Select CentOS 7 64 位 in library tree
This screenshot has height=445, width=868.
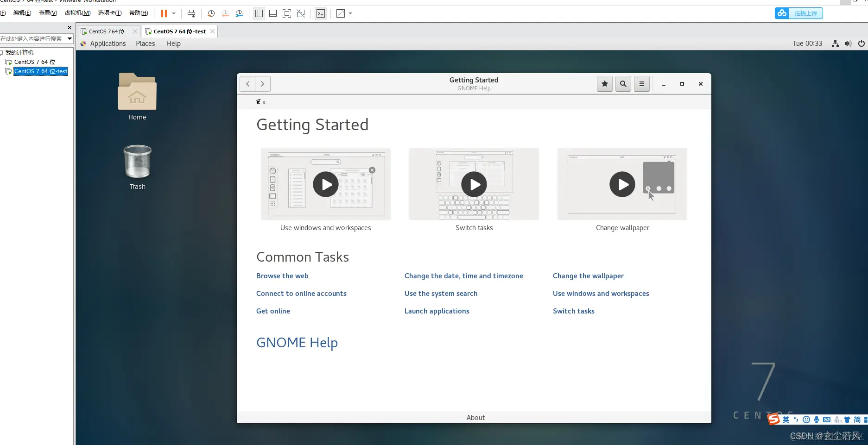tap(35, 62)
